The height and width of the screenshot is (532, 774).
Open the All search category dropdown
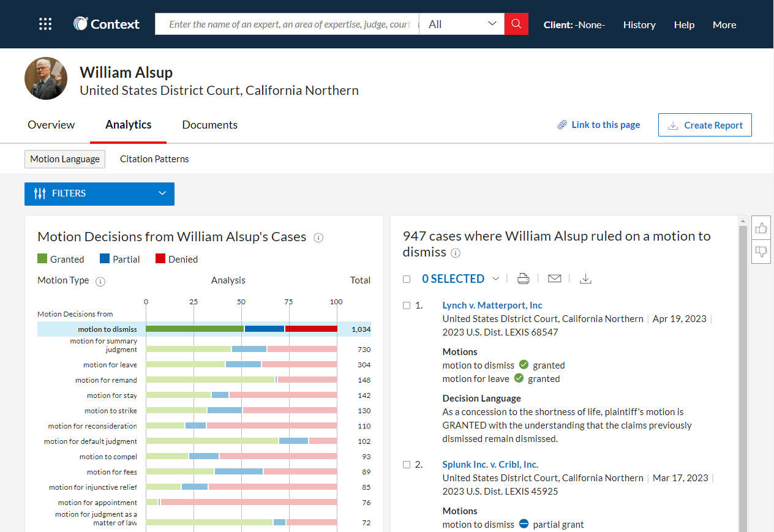click(x=492, y=24)
